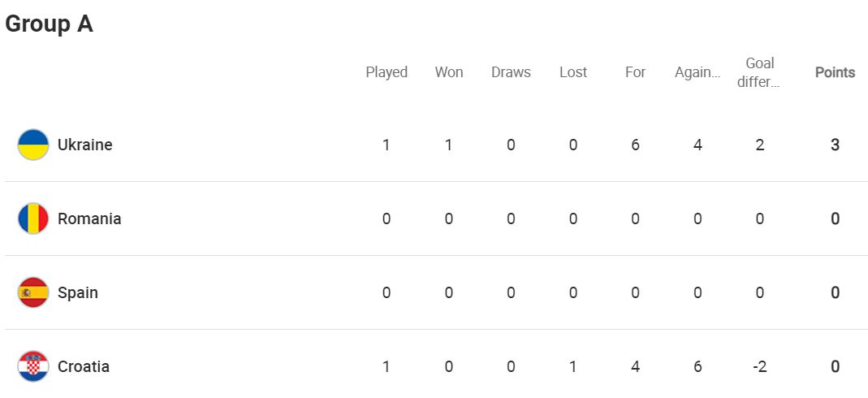Click the Goal difference column header
This screenshot has width=868, height=398.
(x=759, y=73)
